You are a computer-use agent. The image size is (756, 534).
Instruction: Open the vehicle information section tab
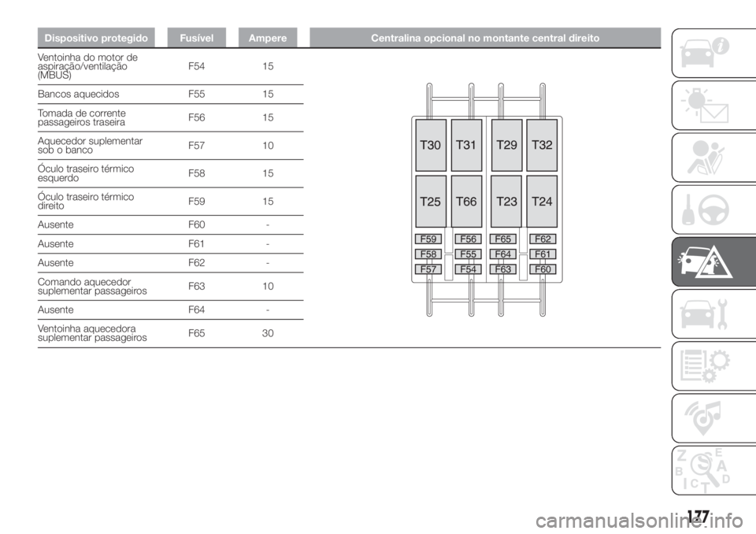pos(714,53)
